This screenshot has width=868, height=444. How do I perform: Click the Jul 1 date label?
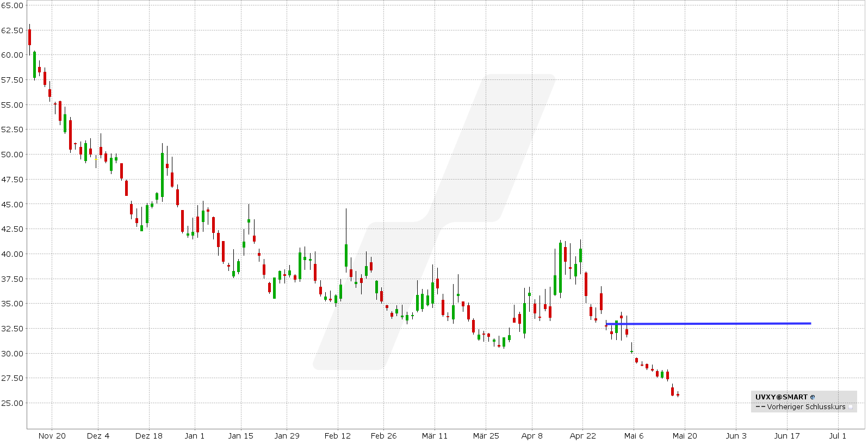coord(838,436)
